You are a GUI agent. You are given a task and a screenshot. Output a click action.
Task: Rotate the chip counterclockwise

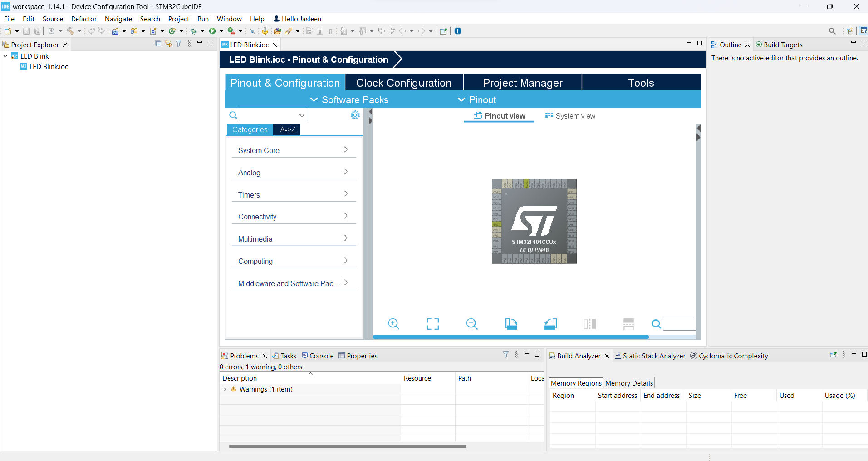coord(550,324)
